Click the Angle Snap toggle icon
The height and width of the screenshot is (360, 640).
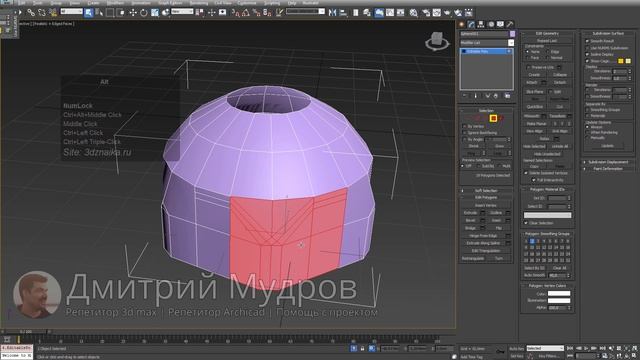coord(246,13)
